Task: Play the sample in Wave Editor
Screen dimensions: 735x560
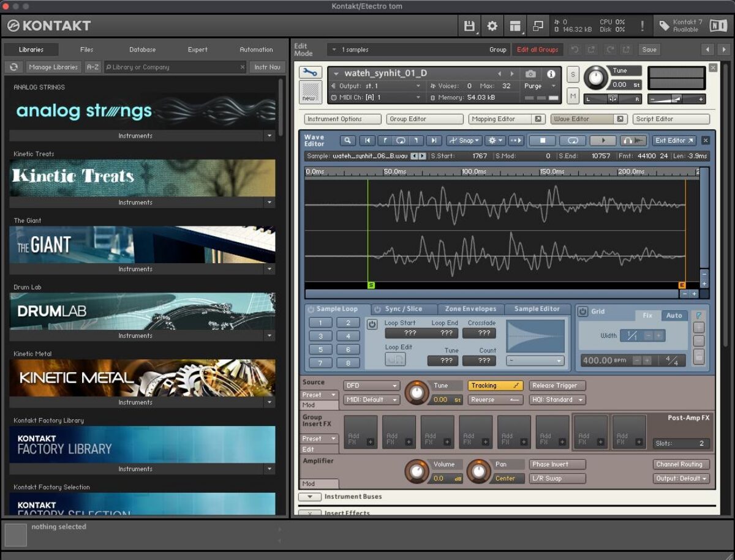Action: [603, 140]
